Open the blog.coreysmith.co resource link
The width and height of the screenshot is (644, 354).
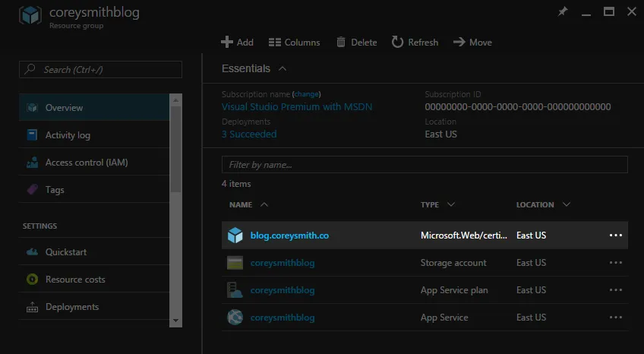pyautogui.click(x=289, y=235)
